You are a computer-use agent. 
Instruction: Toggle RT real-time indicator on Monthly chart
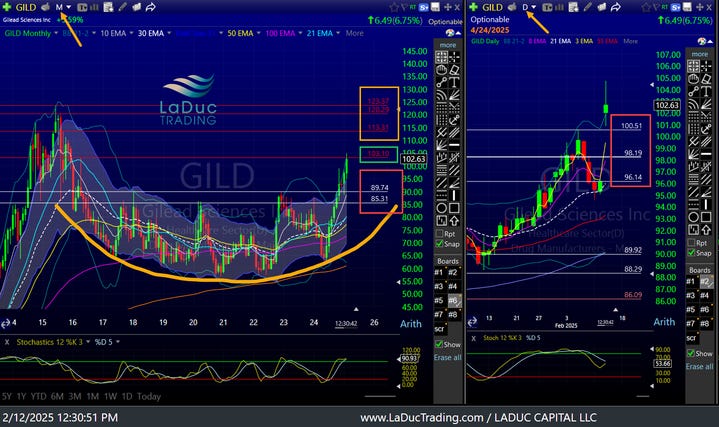tap(413, 7)
